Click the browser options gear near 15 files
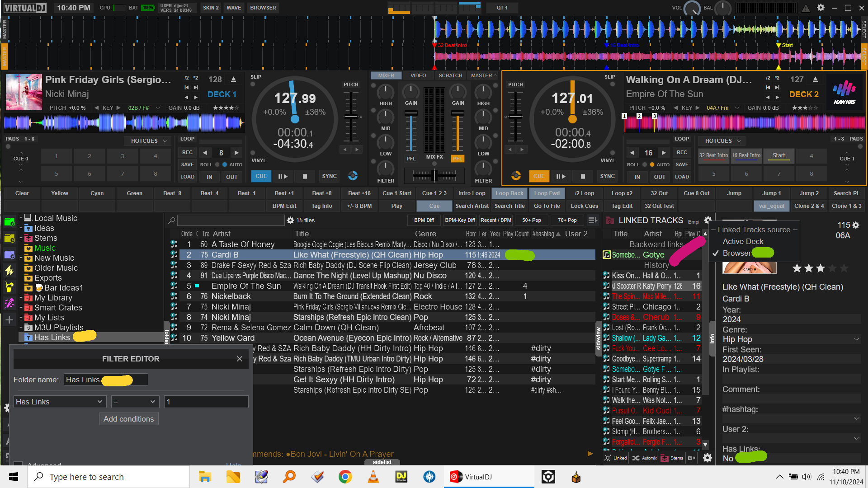The height and width of the screenshot is (488, 868). click(x=290, y=221)
